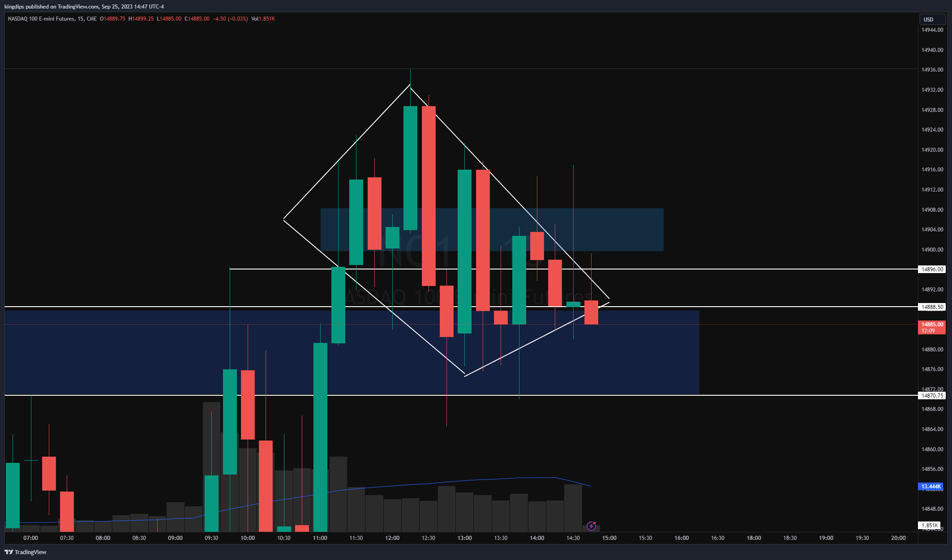Select the 14888.50 horizontal line price label

coord(932,307)
